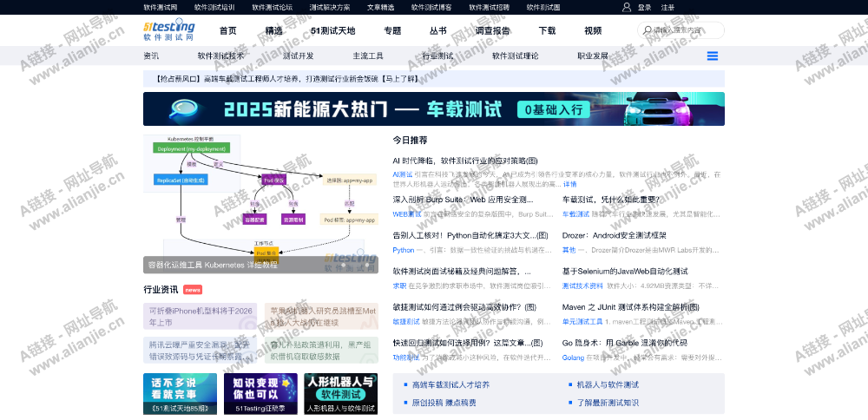Viewport: 868px width, 420px height.
Task: Open news card 腾讯云曝严重安全漏洞
Action: (x=200, y=351)
